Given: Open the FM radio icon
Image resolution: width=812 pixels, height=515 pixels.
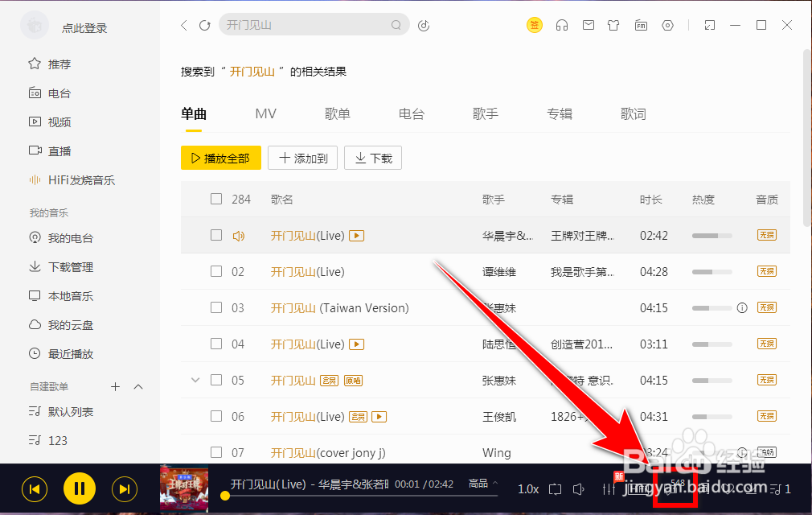Looking at the screenshot, I should point(641,25).
